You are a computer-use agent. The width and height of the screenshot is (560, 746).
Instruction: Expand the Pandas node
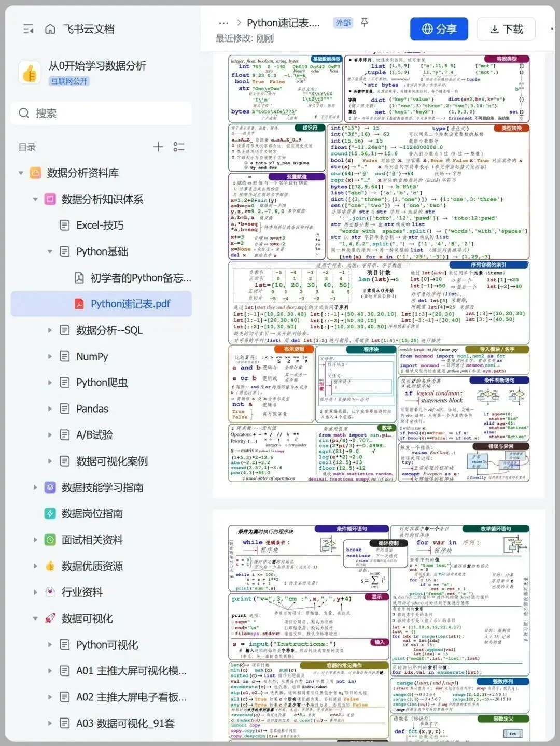50,409
